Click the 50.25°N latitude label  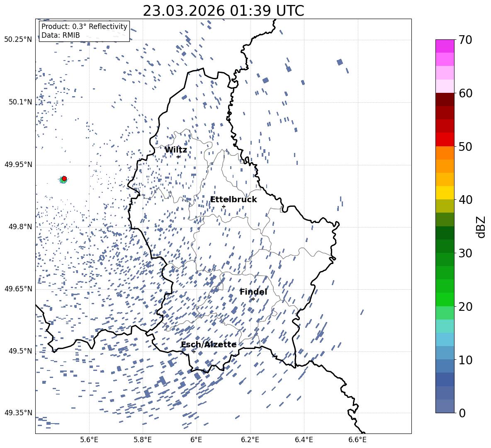(x=18, y=40)
